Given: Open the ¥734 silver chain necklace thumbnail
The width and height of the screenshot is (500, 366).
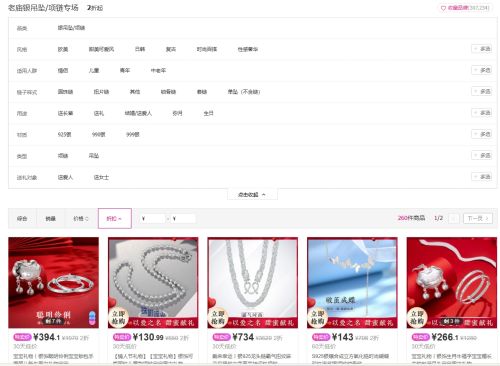Looking at the screenshot, I should [252, 283].
